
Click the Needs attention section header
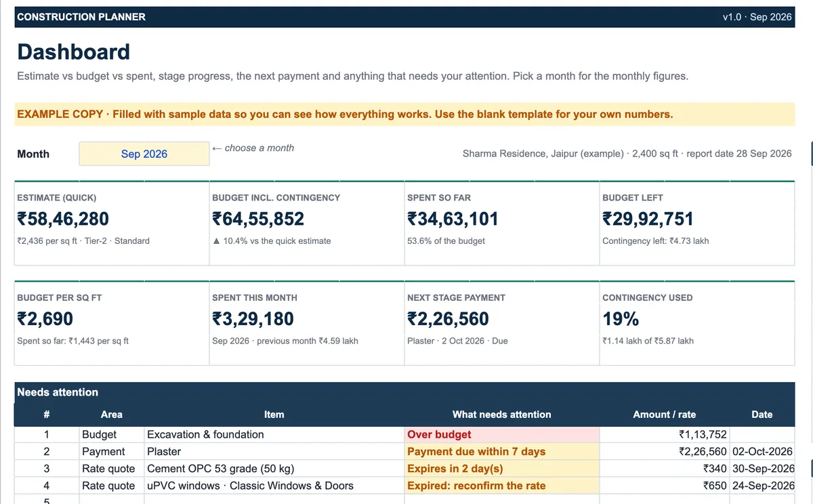click(404, 392)
